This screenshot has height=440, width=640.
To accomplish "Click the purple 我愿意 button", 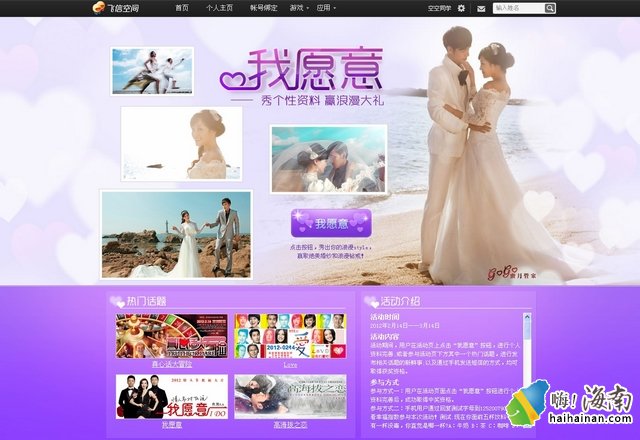I will [331, 223].
